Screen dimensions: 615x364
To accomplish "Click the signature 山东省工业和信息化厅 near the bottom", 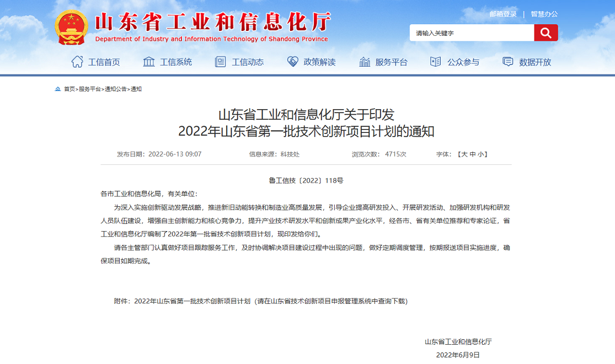I will [458, 341].
